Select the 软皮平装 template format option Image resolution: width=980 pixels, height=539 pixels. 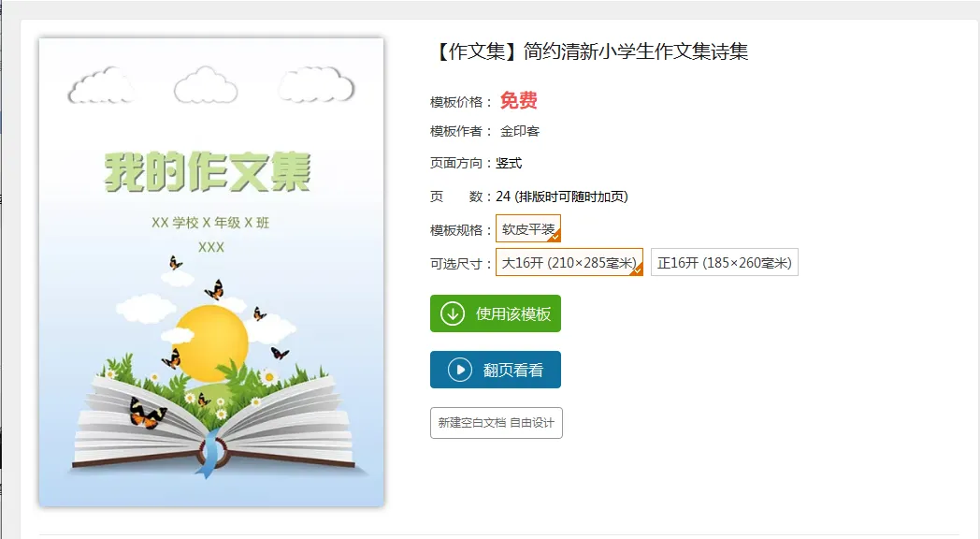click(x=528, y=228)
